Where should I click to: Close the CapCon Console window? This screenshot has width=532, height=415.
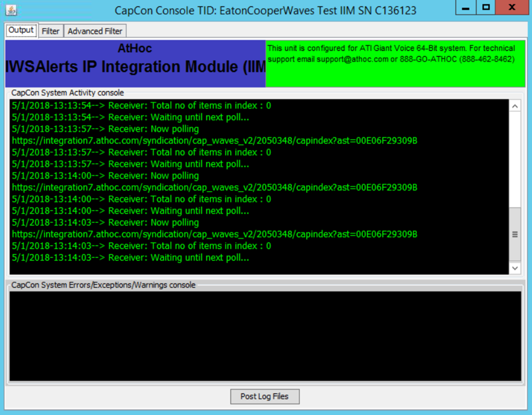(512, 8)
